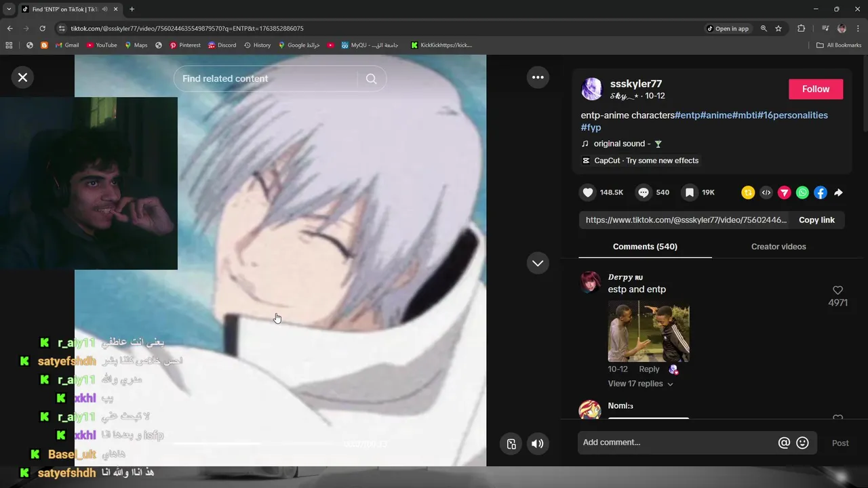Click the Post comment button
This screenshot has height=488, width=868.
pyautogui.click(x=840, y=443)
